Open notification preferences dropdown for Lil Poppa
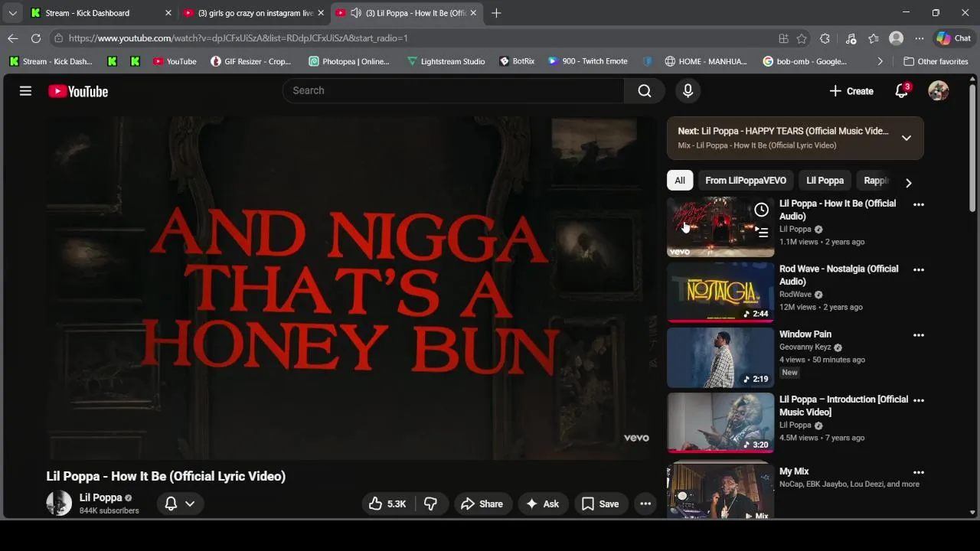 [x=181, y=504]
